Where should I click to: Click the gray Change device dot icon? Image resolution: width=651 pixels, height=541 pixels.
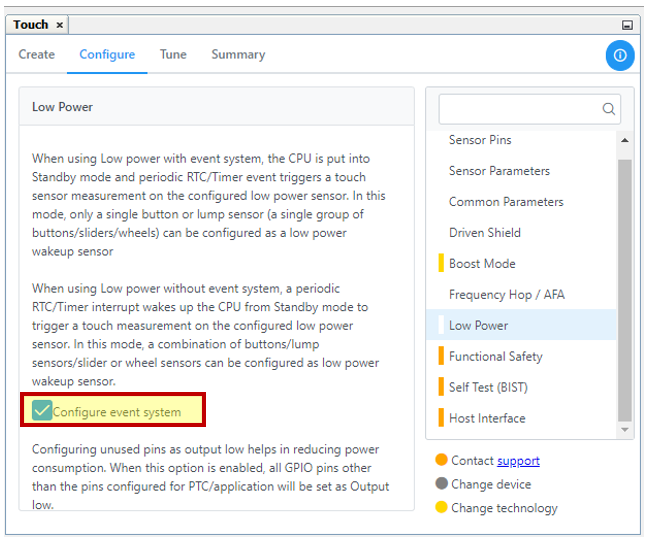[441, 484]
